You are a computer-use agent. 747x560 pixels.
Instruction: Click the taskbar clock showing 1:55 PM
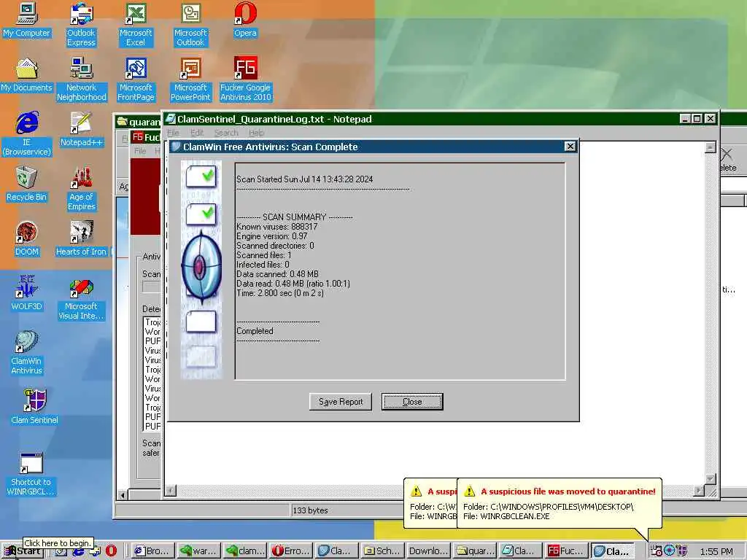pyautogui.click(x=716, y=551)
